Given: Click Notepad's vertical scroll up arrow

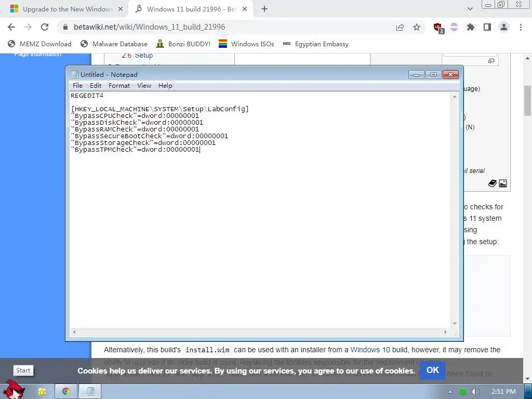Looking at the screenshot, I should [455, 97].
